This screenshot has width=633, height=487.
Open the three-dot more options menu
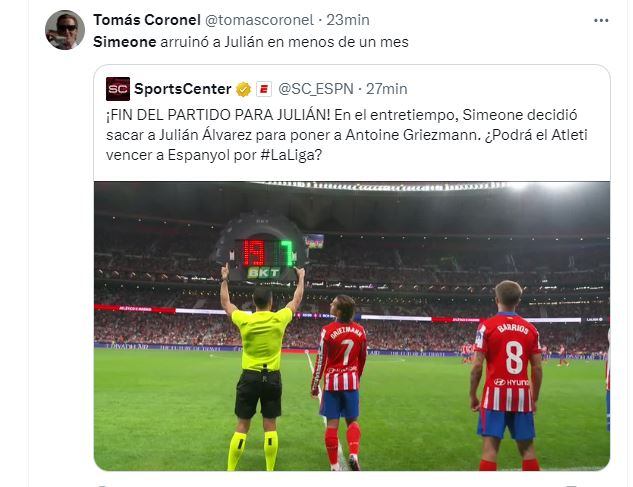click(601, 20)
